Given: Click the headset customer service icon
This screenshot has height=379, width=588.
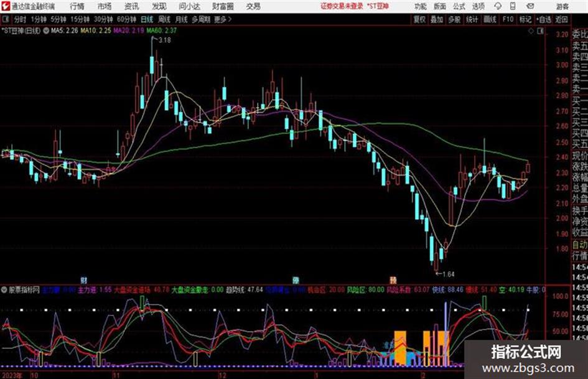Looking at the screenshot, I should (x=498, y=6).
